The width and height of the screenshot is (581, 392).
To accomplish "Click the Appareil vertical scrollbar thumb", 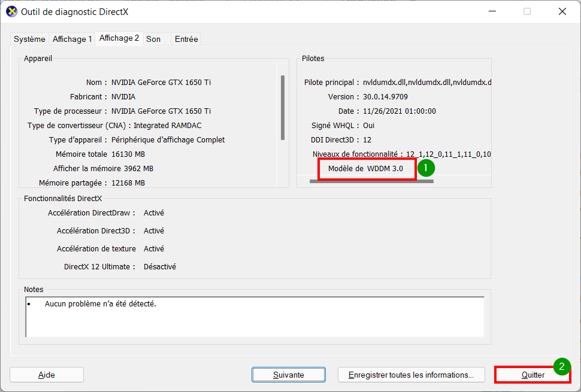I will pos(283,108).
